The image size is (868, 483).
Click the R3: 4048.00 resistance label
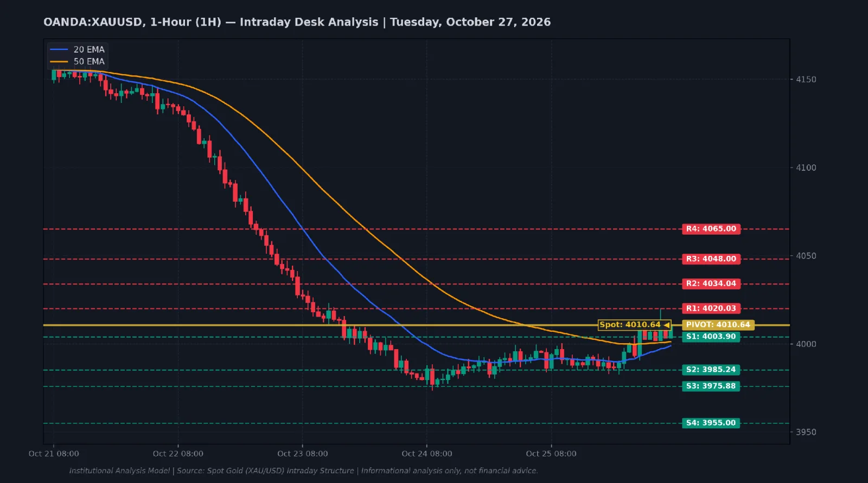pos(711,259)
